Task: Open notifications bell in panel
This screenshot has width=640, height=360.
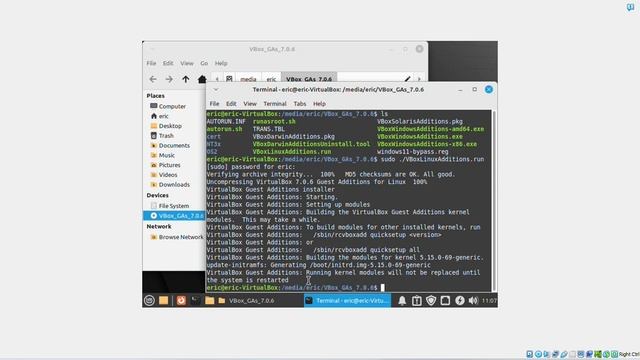Action: [402, 300]
